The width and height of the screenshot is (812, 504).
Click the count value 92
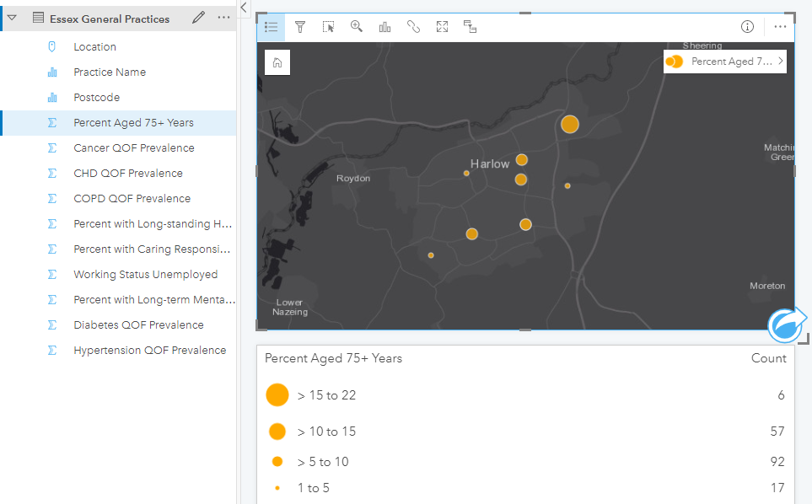[x=777, y=462]
